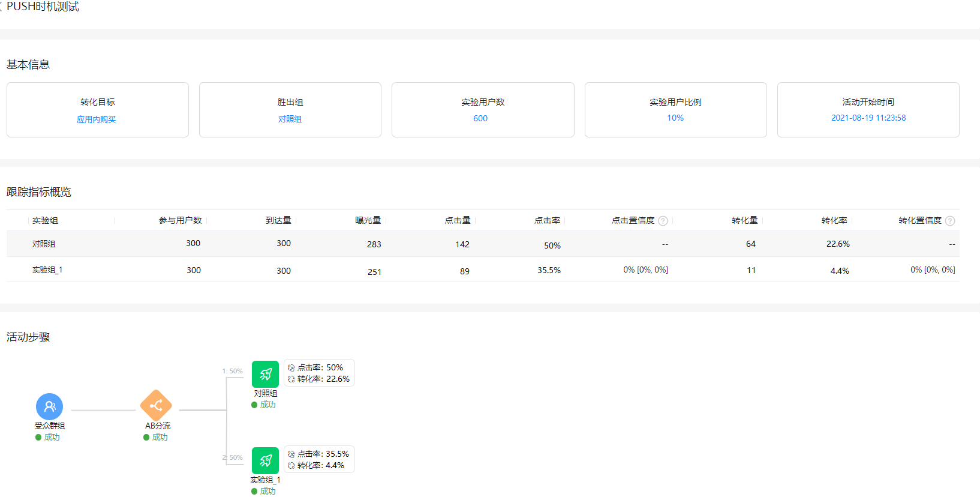Click the PUSH时机测试 page title
980x497 pixels.
point(43,7)
